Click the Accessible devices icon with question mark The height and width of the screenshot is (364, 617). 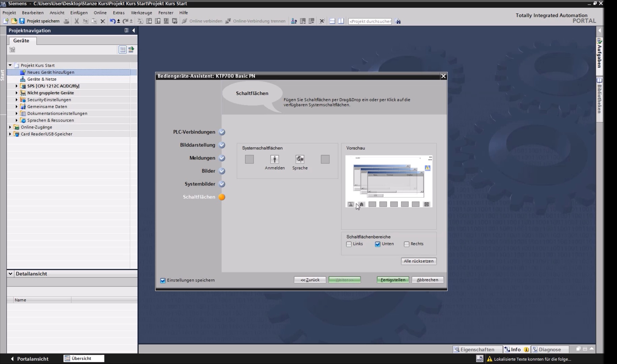coord(294,21)
